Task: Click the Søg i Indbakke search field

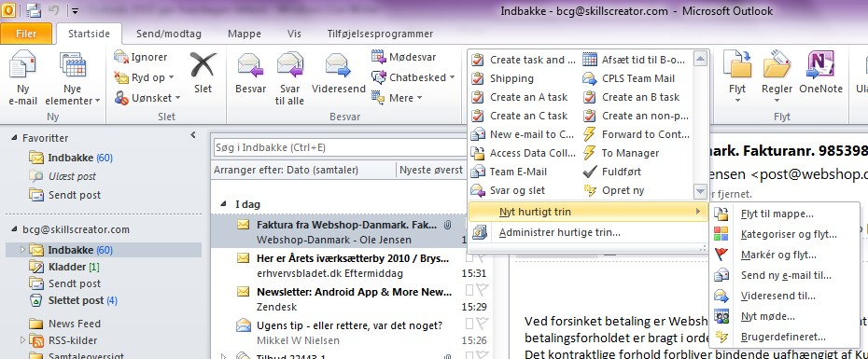Action: tap(339, 147)
